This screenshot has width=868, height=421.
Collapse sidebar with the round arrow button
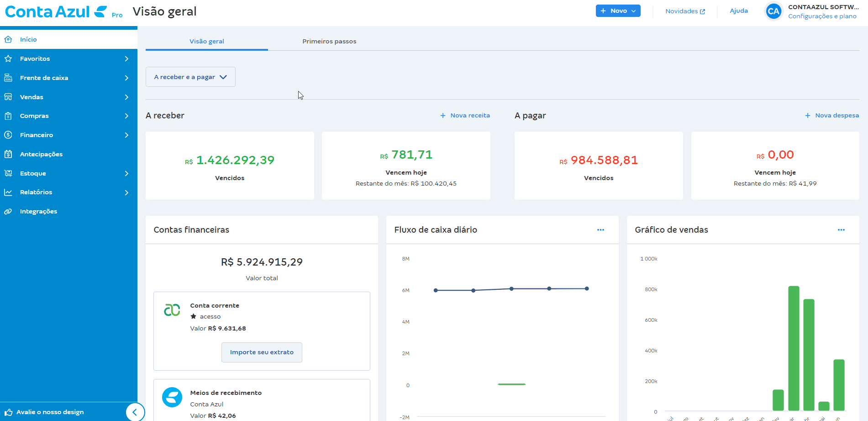(x=135, y=412)
